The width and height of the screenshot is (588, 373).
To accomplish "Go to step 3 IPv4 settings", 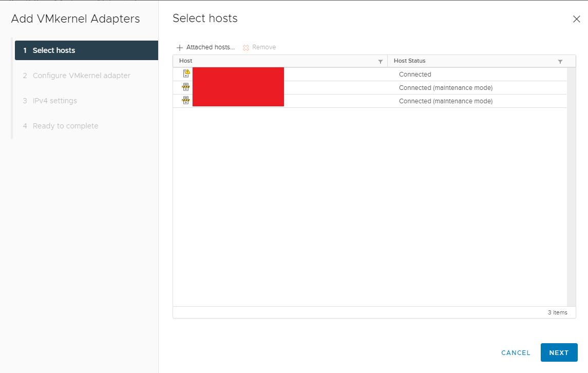I will point(50,101).
